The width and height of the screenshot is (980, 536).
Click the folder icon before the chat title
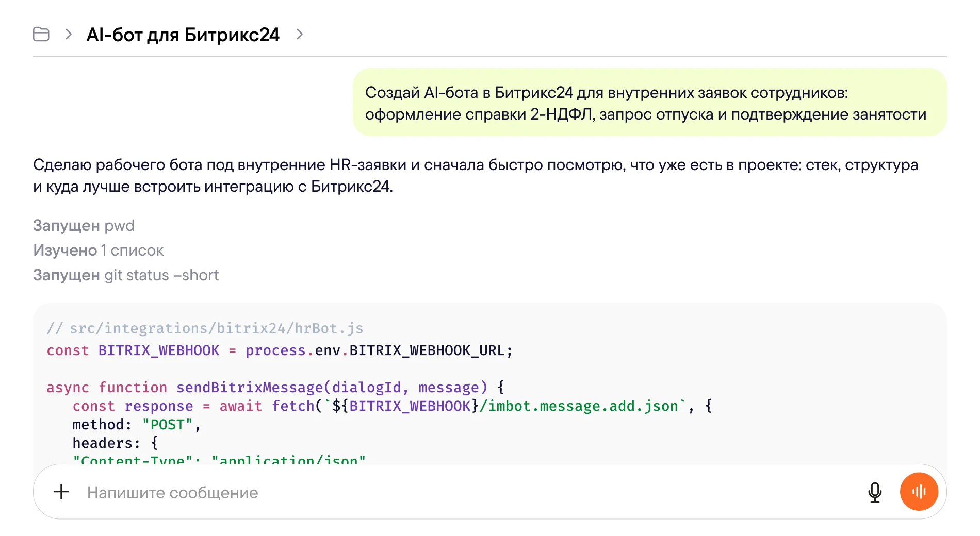(x=41, y=35)
